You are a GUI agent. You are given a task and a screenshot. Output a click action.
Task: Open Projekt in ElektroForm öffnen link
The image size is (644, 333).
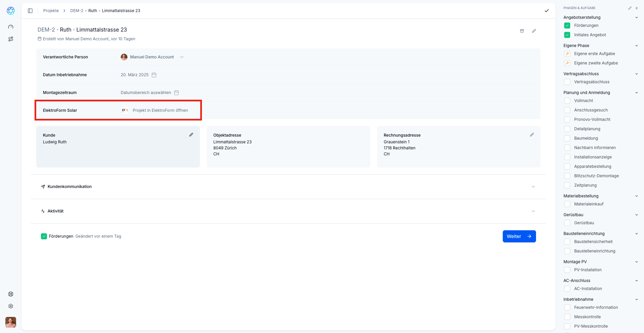(160, 110)
